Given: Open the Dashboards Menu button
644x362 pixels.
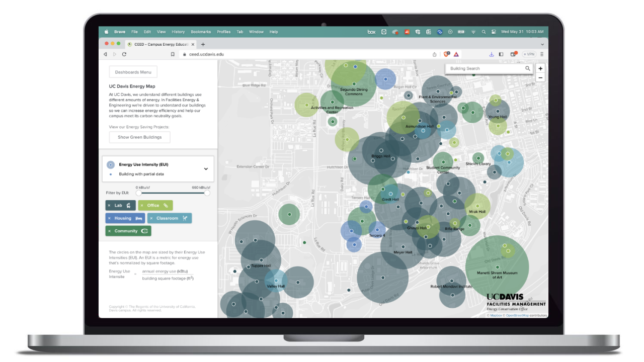Looking at the screenshot, I should (133, 72).
